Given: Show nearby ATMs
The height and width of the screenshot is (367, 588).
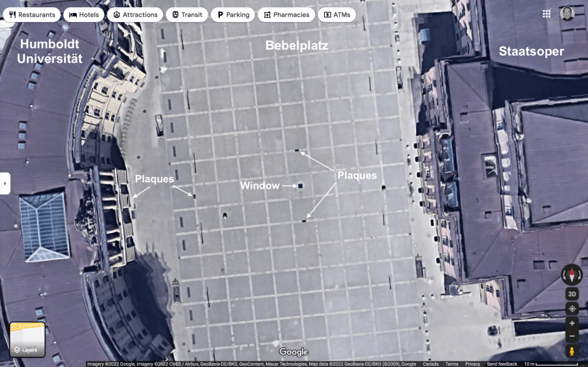Looking at the screenshot, I should pos(337,15).
